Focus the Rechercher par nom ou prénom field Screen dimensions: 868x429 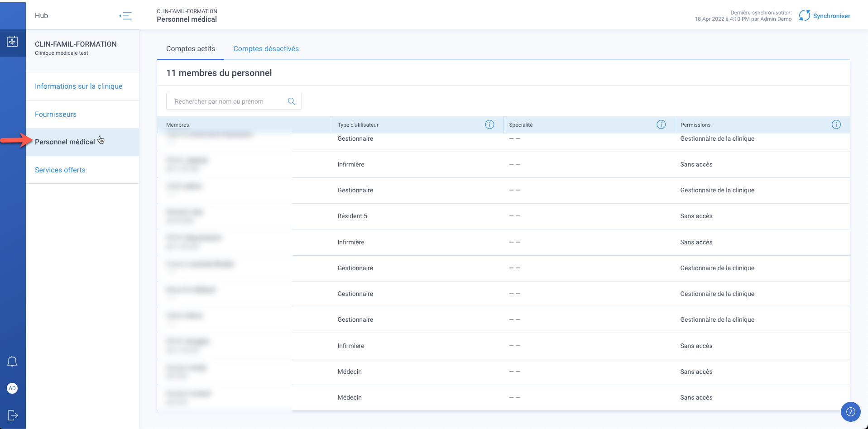[x=234, y=101]
